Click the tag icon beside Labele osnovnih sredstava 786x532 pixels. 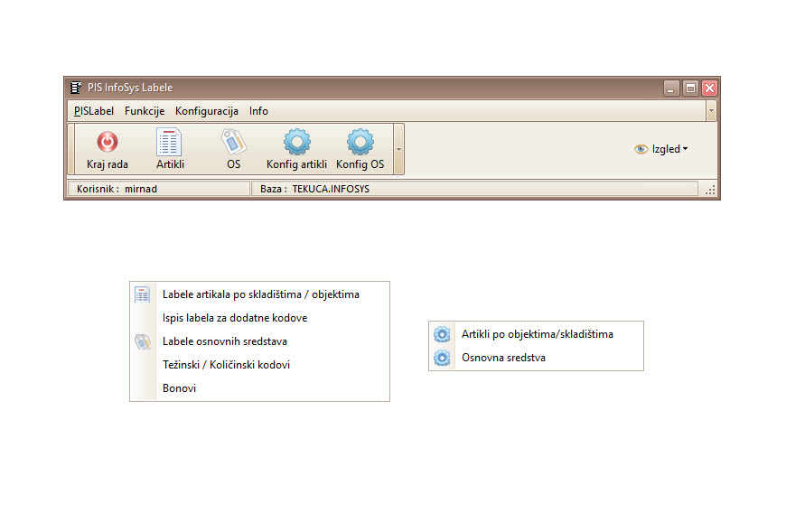click(143, 341)
